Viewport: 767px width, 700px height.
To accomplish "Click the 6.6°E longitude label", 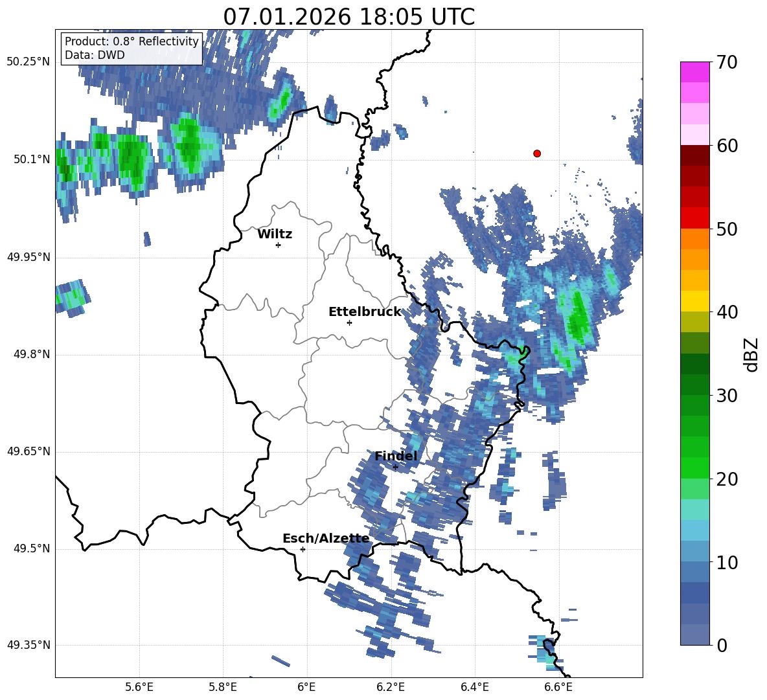I will click(x=558, y=687).
